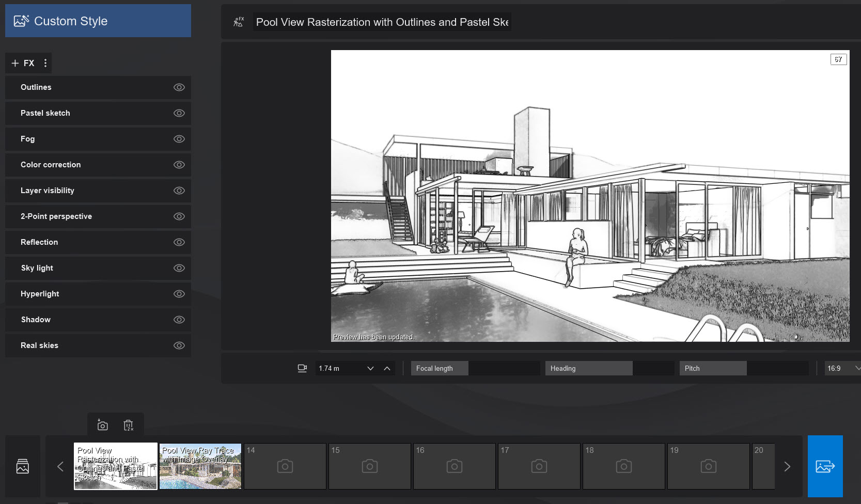861x504 pixels.
Task: Disable the Fog effect eye icon
Action: [179, 139]
